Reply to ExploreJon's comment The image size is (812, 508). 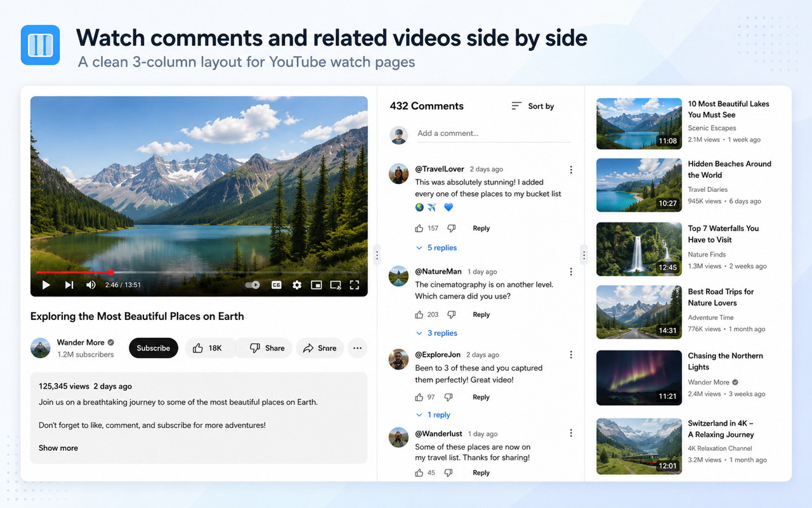coord(481,397)
